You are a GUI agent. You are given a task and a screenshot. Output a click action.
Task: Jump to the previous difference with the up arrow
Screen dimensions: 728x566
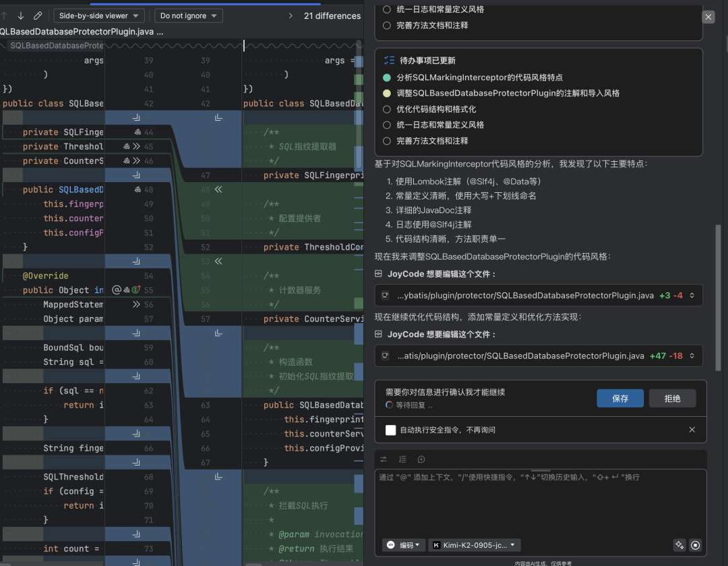(x=4, y=16)
